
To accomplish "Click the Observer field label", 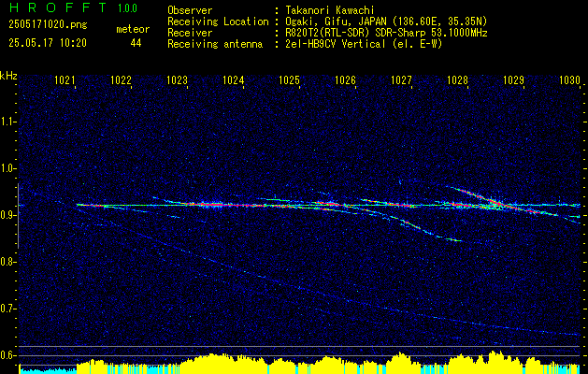I will tap(190, 10).
